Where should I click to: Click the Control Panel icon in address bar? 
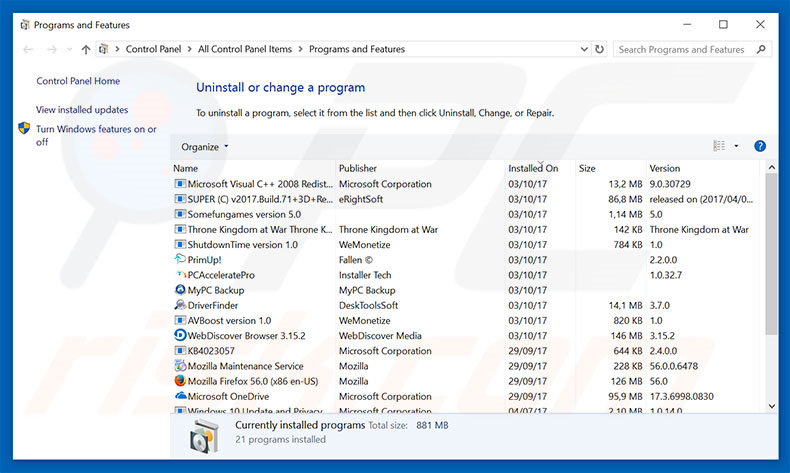point(103,49)
